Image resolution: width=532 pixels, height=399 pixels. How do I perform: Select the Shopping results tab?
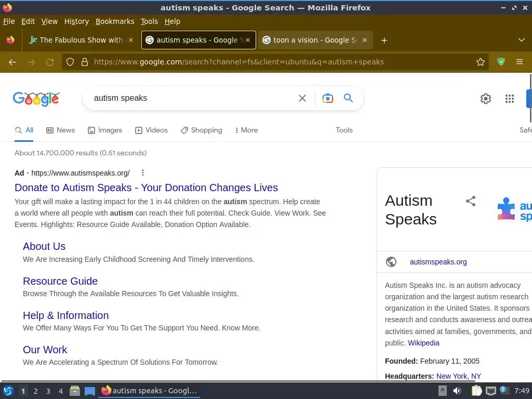coord(202,130)
